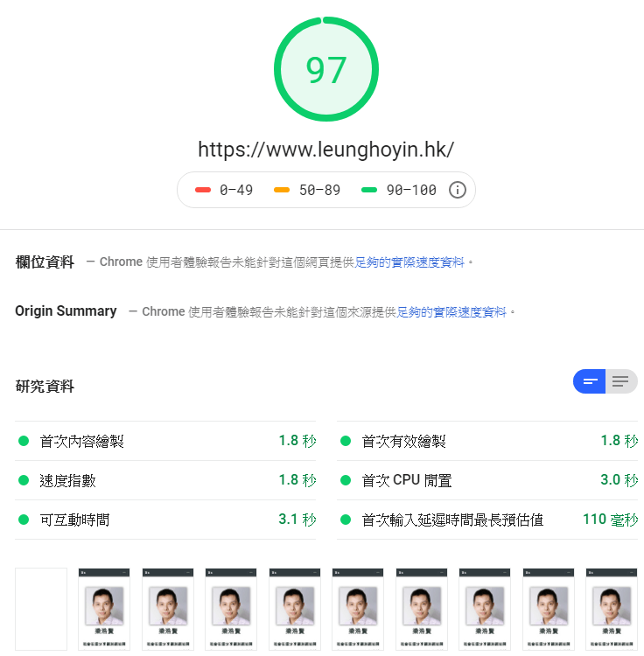The height and width of the screenshot is (656, 644).
Task: Open field data insufficient speed data link
Action: coord(409,262)
